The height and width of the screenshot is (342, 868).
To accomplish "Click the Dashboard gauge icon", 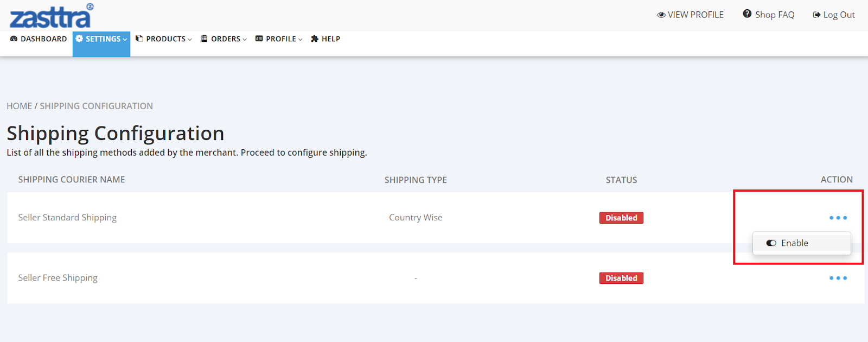I will click(14, 39).
